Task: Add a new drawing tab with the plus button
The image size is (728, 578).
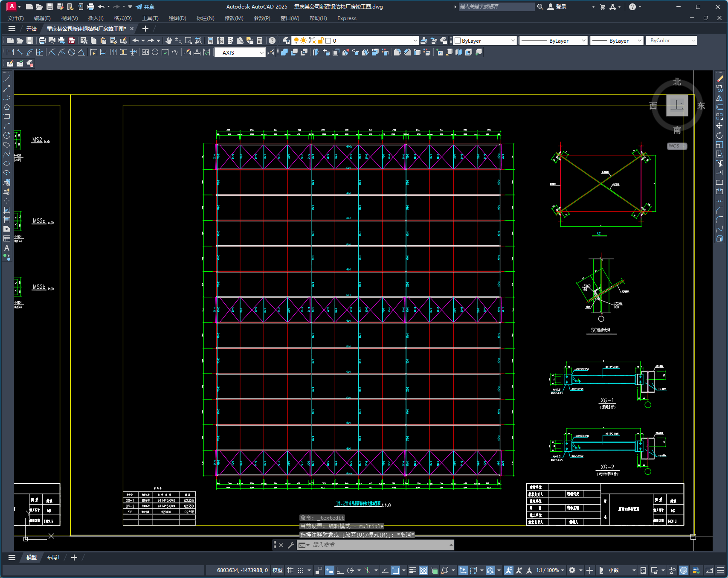Action: 145,29
